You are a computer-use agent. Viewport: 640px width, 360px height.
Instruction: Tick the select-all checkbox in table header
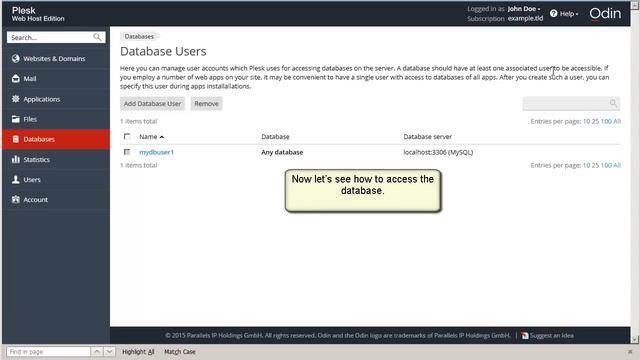[127, 136]
